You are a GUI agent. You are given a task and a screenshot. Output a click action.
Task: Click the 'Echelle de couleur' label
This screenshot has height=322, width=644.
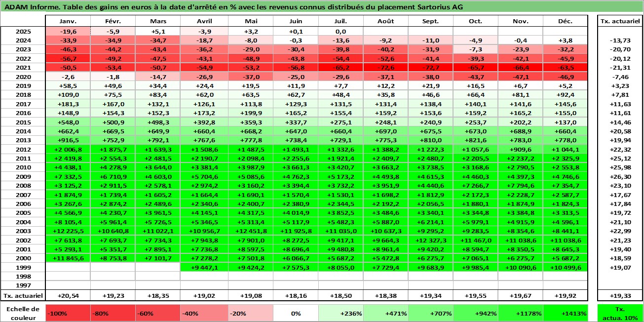tap(23, 313)
